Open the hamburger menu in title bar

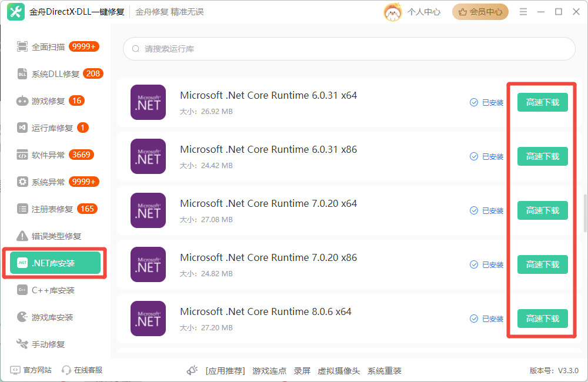click(523, 12)
